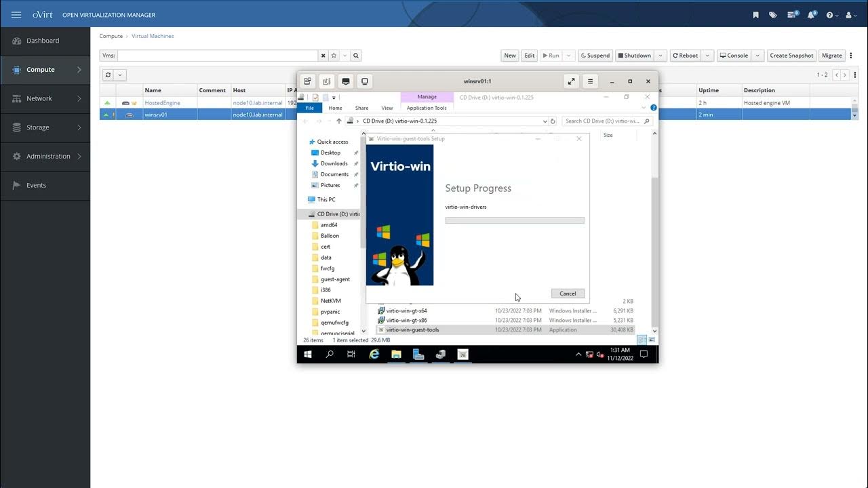Open the tags icon in oVirt header
The width and height of the screenshot is (868, 488).
[773, 15]
